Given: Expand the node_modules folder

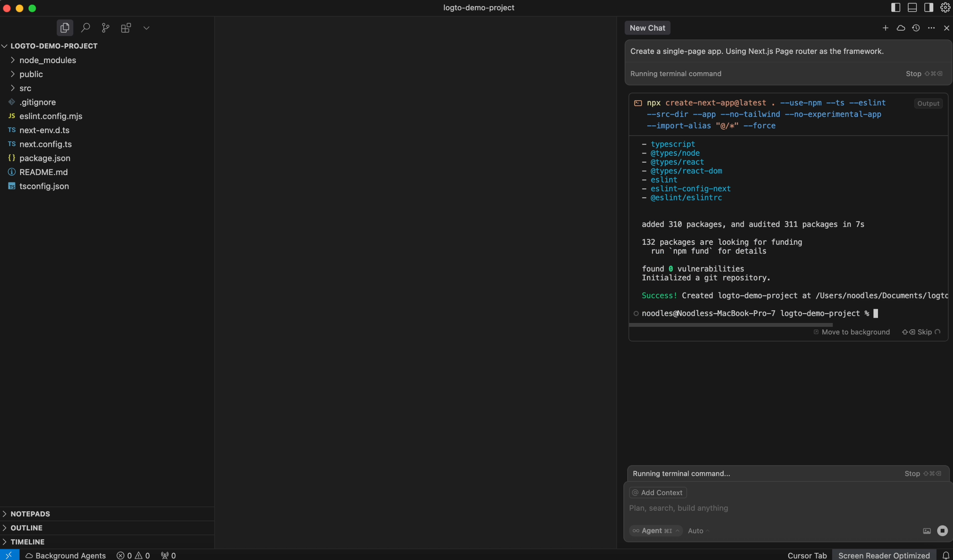Looking at the screenshot, I should pyautogui.click(x=48, y=60).
